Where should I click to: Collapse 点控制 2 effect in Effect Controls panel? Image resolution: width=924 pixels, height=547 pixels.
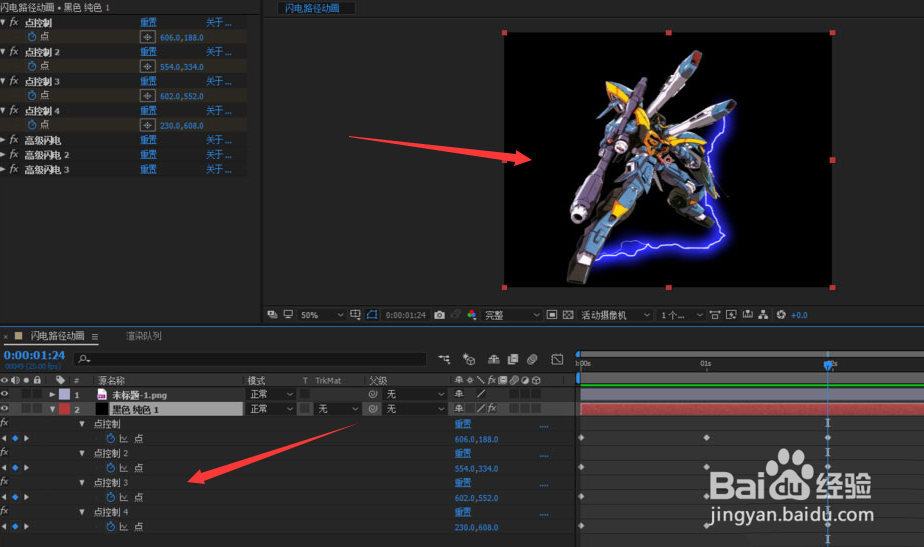click(3, 52)
